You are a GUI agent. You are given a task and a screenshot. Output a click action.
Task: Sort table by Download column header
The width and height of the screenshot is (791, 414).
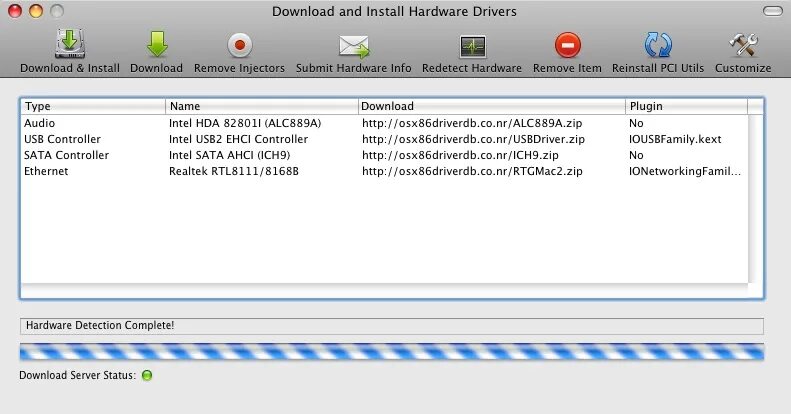[492, 106]
